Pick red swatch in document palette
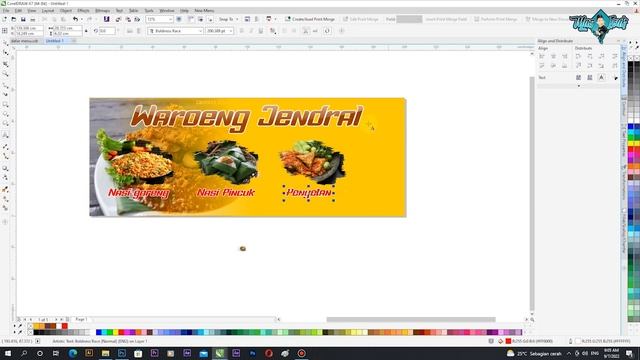The width and height of the screenshot is (640, 360). 65,326
